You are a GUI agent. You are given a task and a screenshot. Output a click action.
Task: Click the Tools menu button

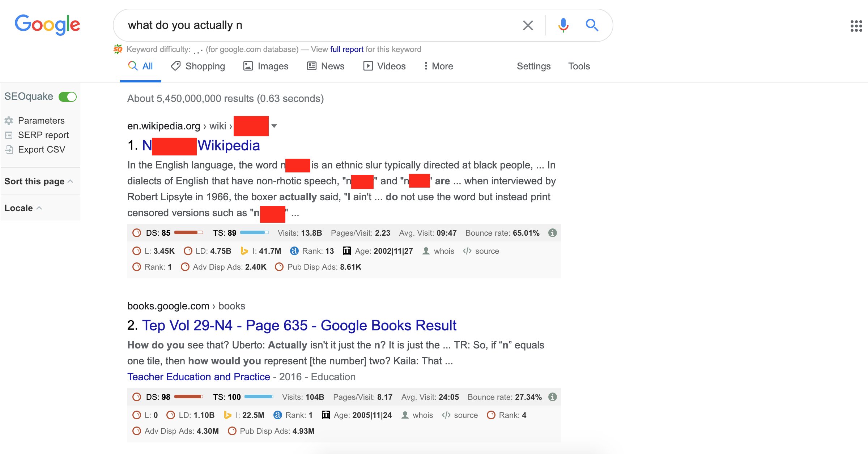tap(579, 65)
